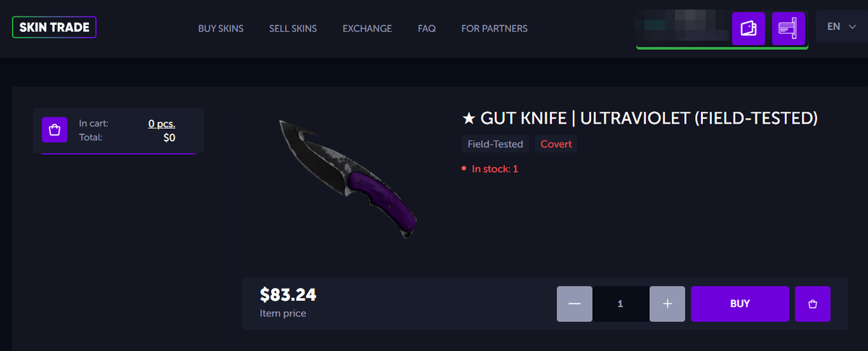Add item with small cart icon button
The width and height of the screenshot is (868, 351).
point(812,304)
